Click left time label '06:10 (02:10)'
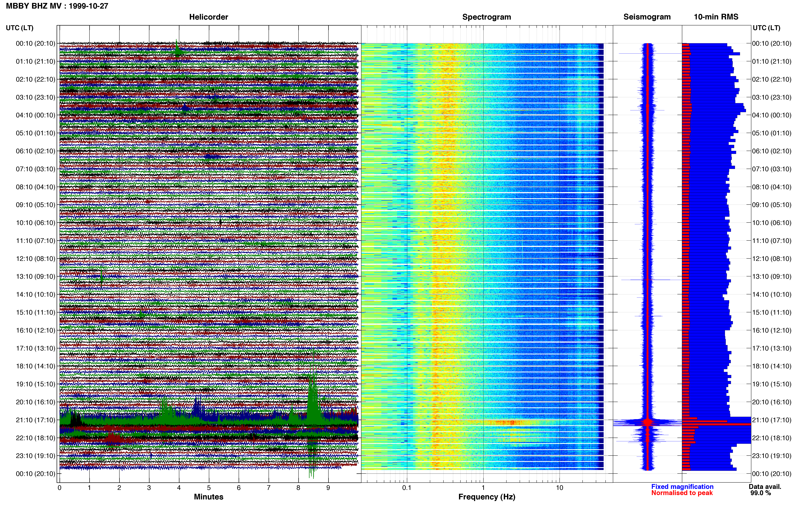The width and height of the screenshot is (812, 508). click(36, 151)
